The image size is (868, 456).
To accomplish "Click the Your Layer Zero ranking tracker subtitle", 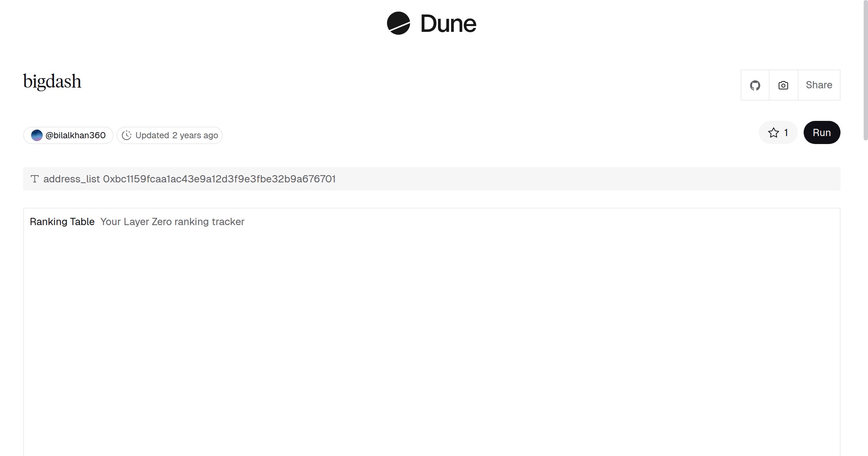I will (x=172, y=221).
